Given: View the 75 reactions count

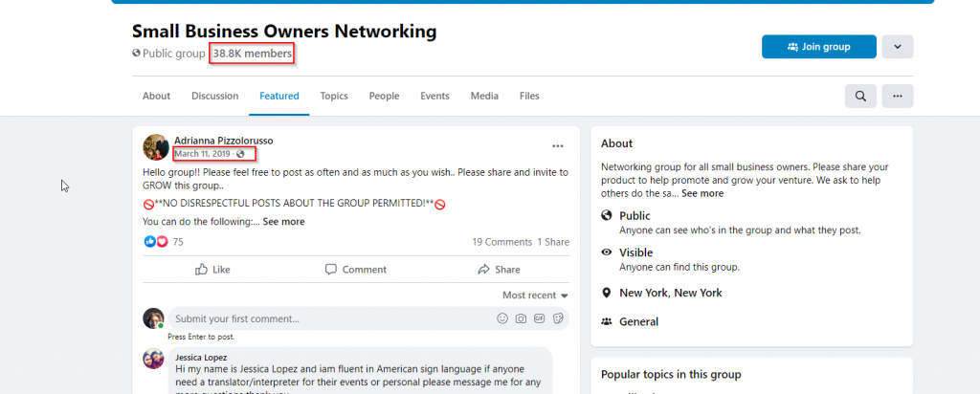Looking at the screenshot, I should [178, 242].
